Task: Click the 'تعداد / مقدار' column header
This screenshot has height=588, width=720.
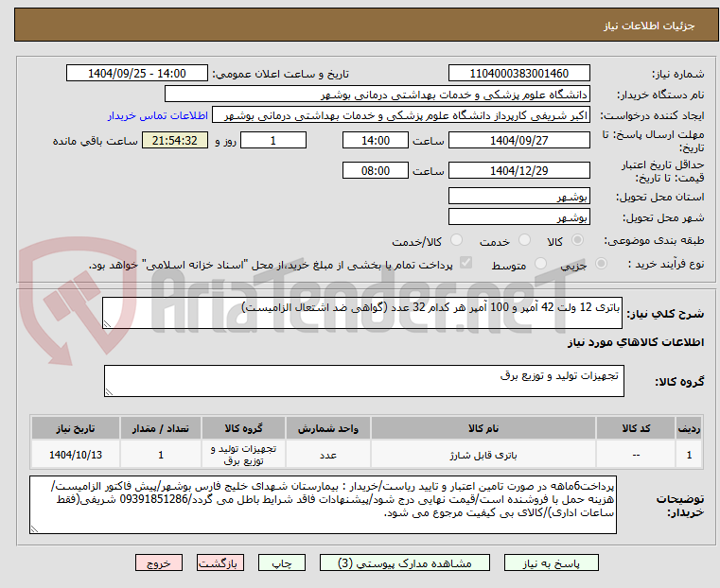Action: [161, 428]
